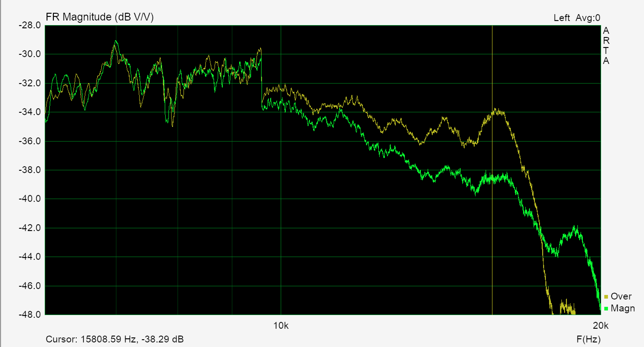This screenshot has width=644, height=347.
Task: Click the -48.0 bottom axis value
Action: click(29, 315)
